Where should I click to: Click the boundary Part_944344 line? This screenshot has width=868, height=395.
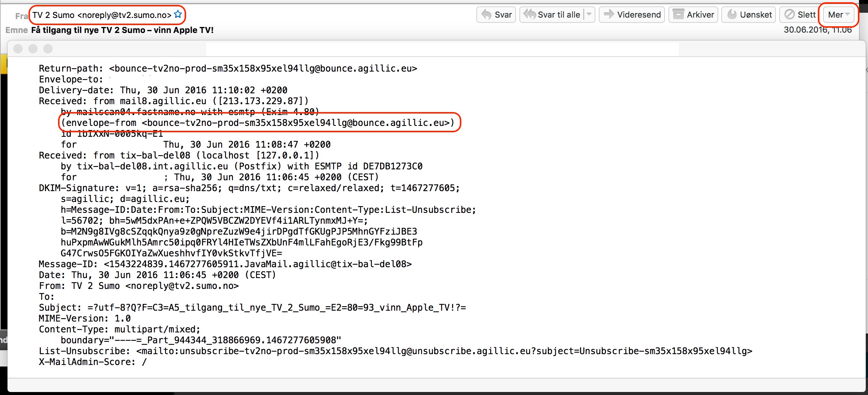(201, 340)
